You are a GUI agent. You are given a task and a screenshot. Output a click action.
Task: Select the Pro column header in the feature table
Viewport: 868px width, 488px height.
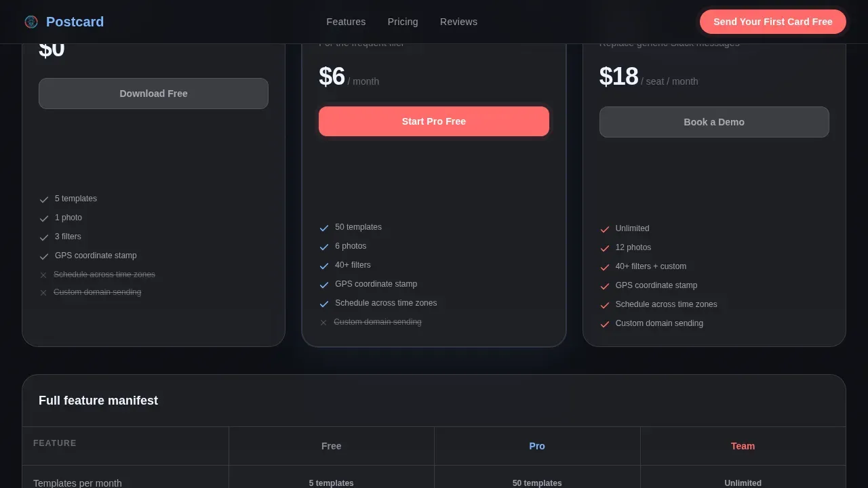point(537,446)
